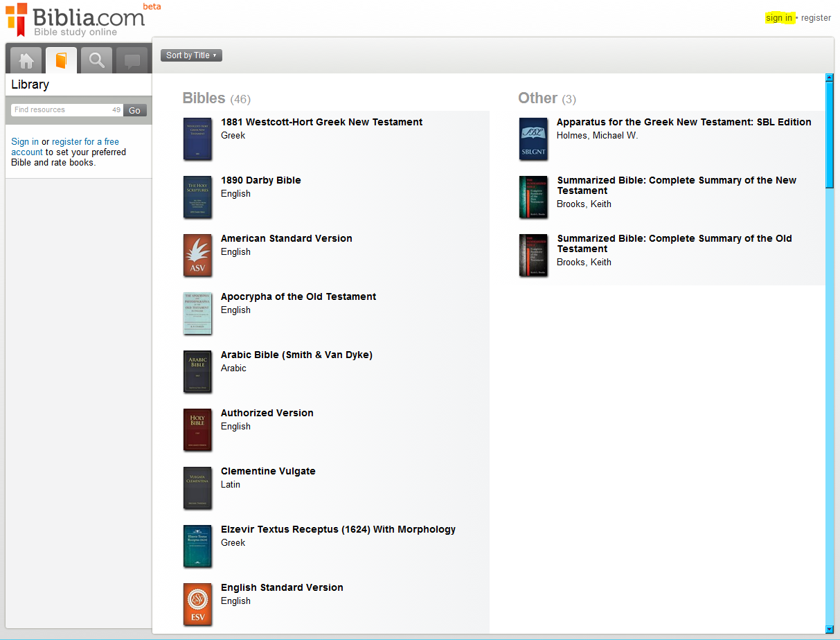Open the Sort by Title dropdown
Viewport: 840px width, 640px height.
pos(191,55)
